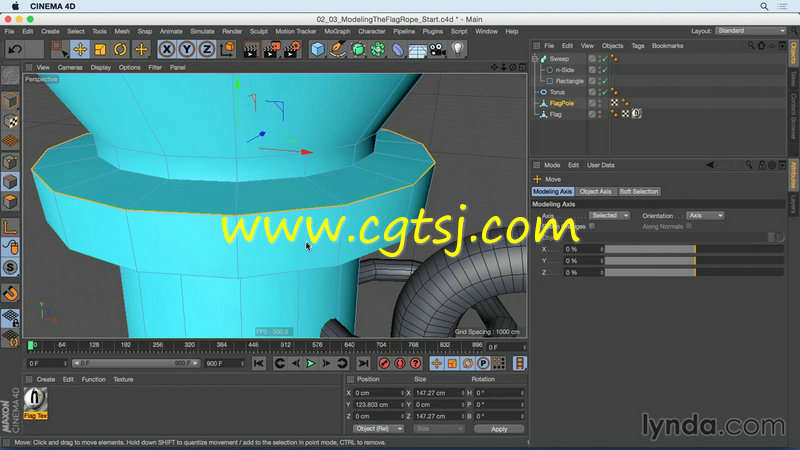Image resolution: width=800 pixels, height=450 pixels.
Task: Switch to Soft Selection tab
Action: [x=639, y=191]
